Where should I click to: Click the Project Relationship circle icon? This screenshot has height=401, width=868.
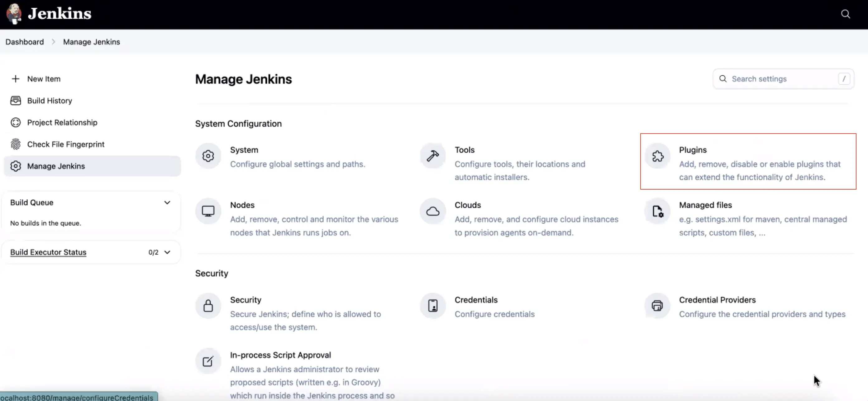16,123
